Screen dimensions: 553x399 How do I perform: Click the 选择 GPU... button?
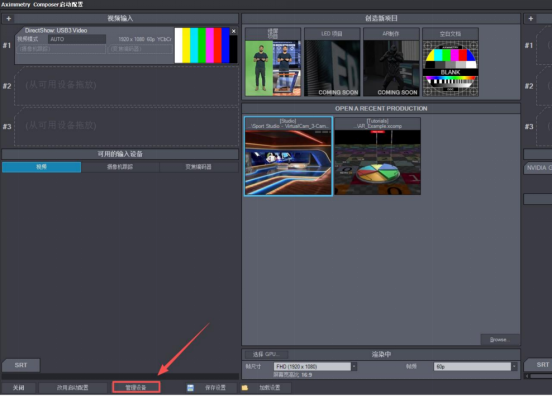(266, 355)
